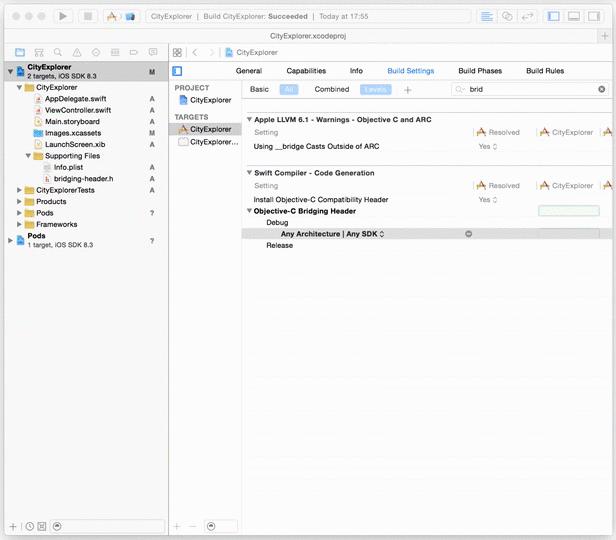
Task: Open Any Architecture | Any SDK popup
Action: [x=332, y=234]
